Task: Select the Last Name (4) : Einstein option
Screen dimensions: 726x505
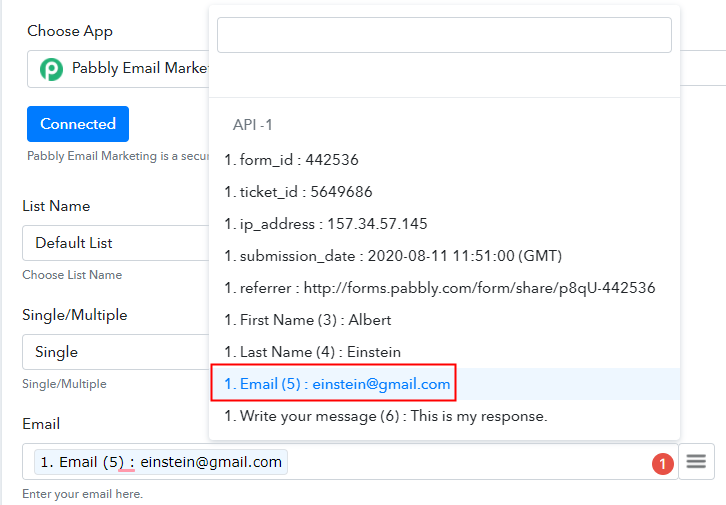Action: tap(444, 352)
